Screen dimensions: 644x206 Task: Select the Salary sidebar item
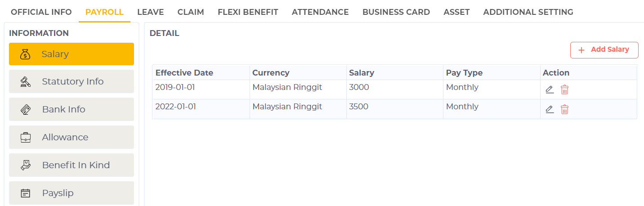[x=72, y=54]
